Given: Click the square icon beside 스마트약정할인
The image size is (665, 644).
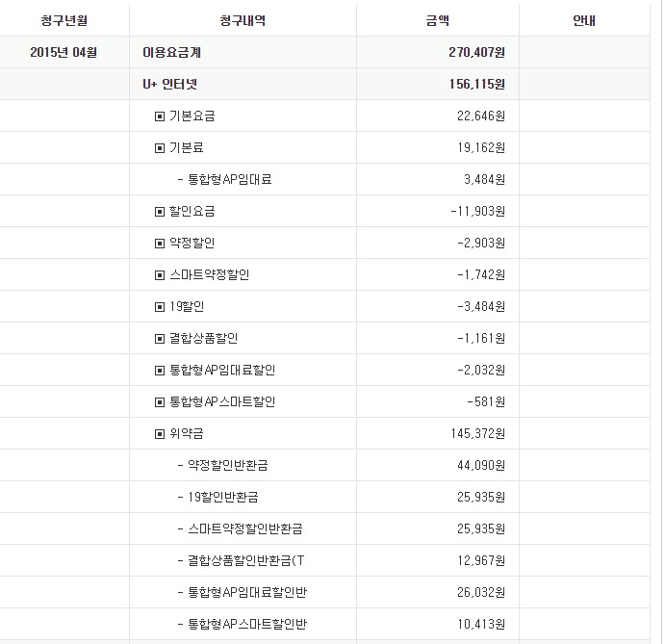Looking at the screenshot, I should click(x=160, y=275).
